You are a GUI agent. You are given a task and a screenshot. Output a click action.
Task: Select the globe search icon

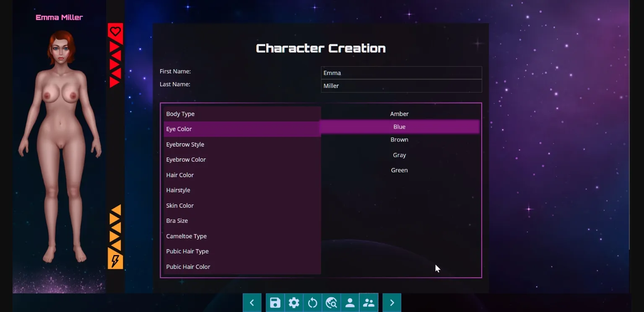331,302
